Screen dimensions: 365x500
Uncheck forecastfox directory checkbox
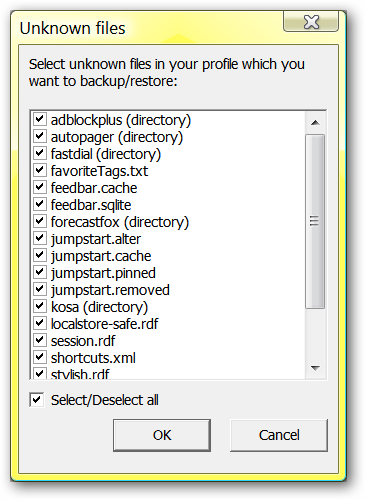tap(40, 221)
